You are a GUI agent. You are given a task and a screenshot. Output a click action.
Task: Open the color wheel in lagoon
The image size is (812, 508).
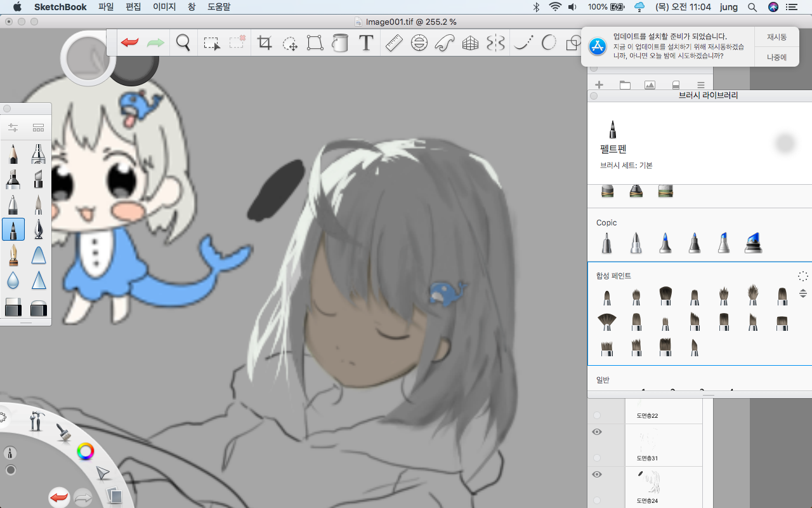tap(85, 451)
